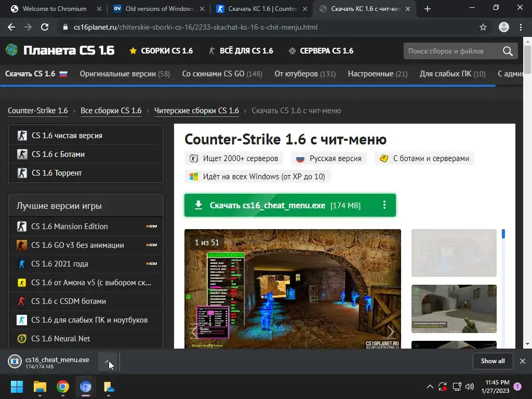Show the previous gallery screenshot arrow
This screenshot has width=532, height=399.
click(x=194, y=331)
